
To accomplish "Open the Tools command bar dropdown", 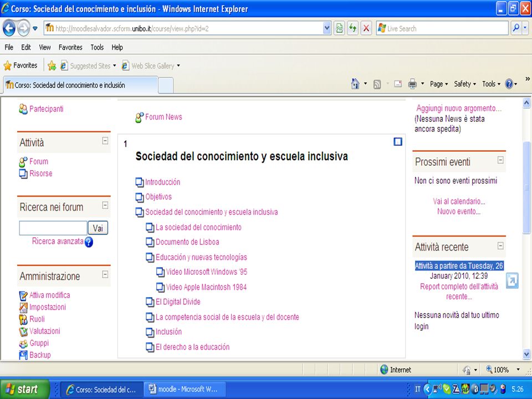I will tap(492, 84).
